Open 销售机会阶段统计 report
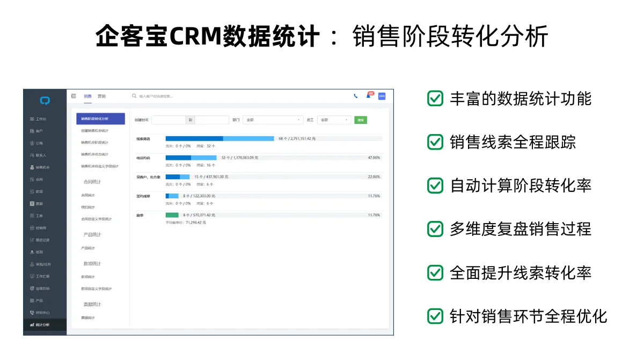644x362 pixels. pos(95,143)
